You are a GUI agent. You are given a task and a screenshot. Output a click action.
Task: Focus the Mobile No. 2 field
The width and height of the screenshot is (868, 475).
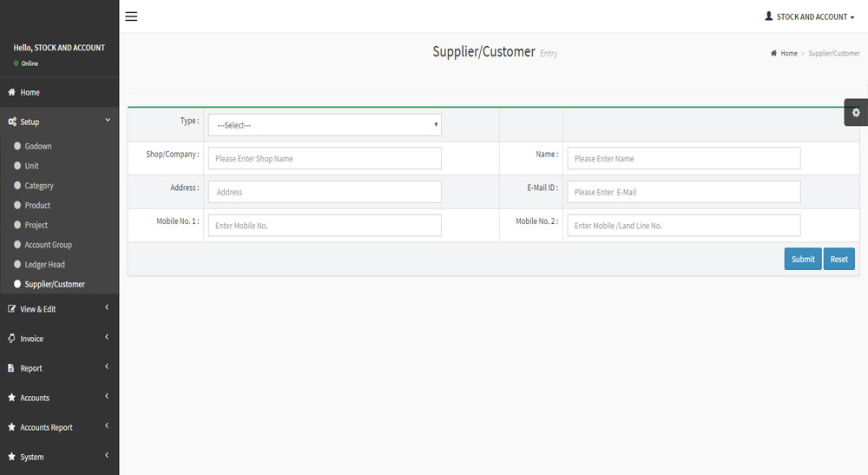pyautogui.click(x=684, y=225)
